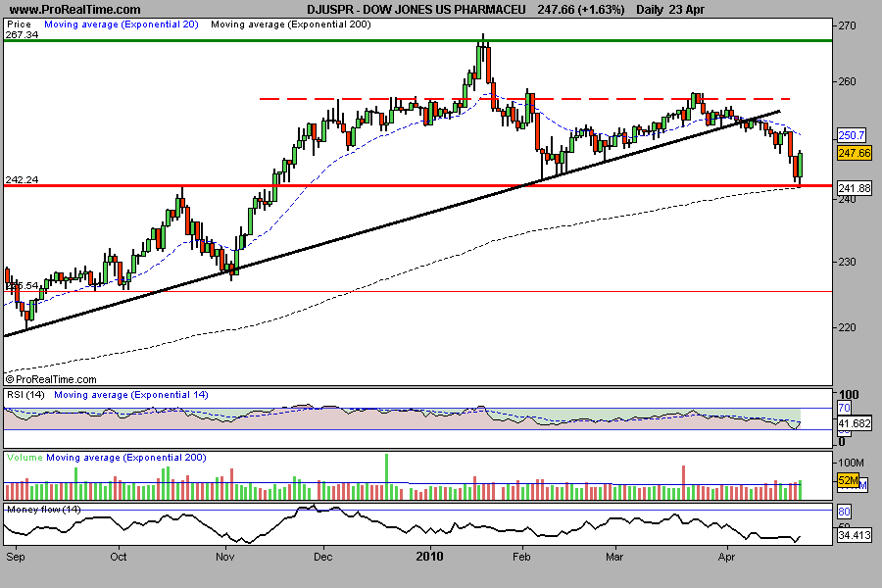Click the 242.24 support level label
The height and width of the screenshot is (588, 882).
point(22,179)
